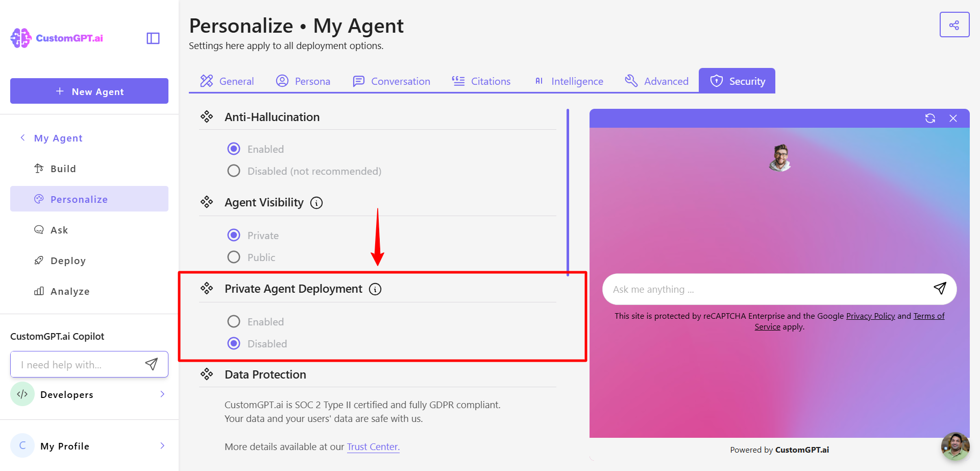Viewport: 980px width, 471px height.
Task: Create a New Agent
Action: pyautogui.click(x=89, y=91)
